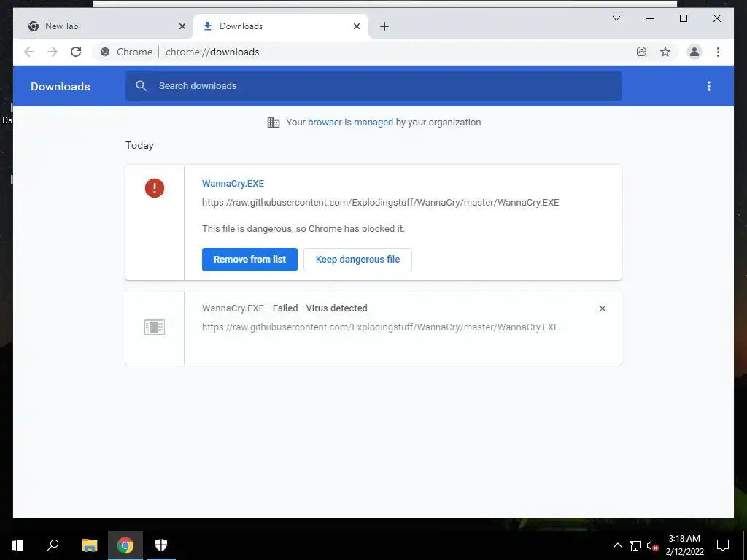Open the tab search chevron in the title bar
The image size is (747, 560).
pos(616,18)
